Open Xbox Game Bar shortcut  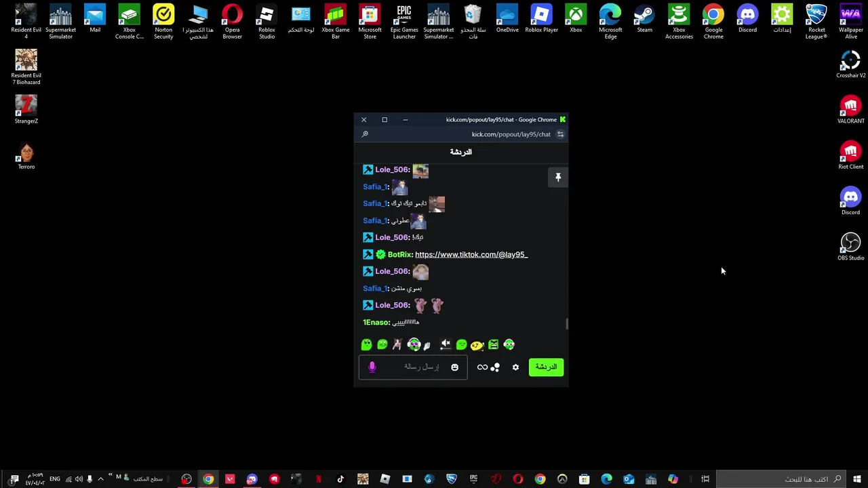pos(335,22)
